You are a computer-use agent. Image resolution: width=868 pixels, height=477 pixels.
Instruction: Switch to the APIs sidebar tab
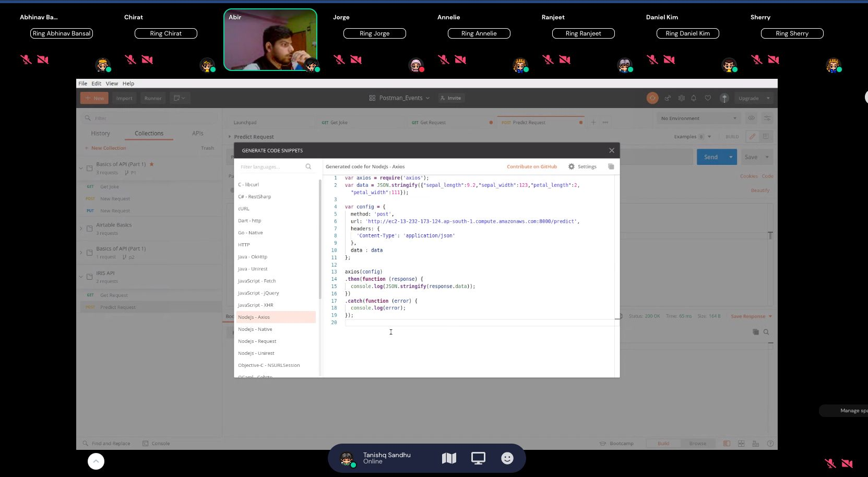click(197, 134)
